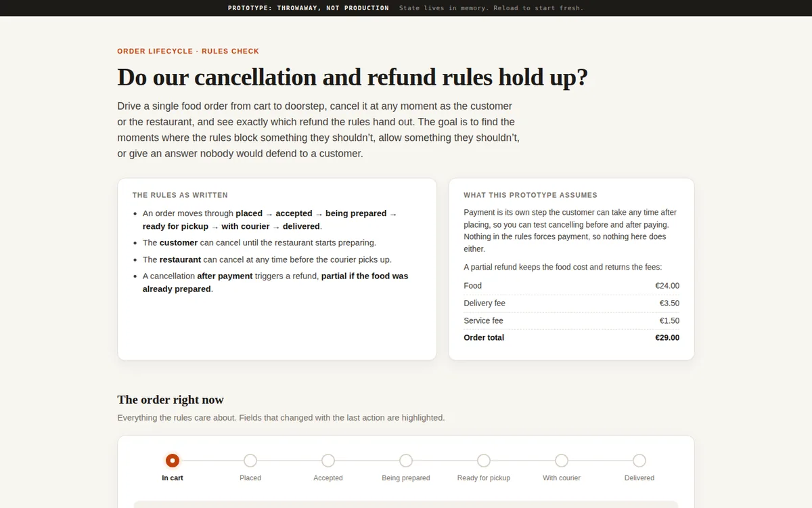Click the rule about the restaurant cancelling
Screen dimensions: 812x508
(x=267, y=259)
